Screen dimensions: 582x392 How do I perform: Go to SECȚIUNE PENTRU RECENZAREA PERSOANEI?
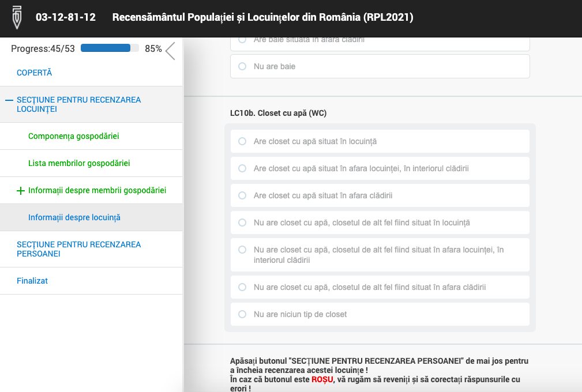click(79, 249)
